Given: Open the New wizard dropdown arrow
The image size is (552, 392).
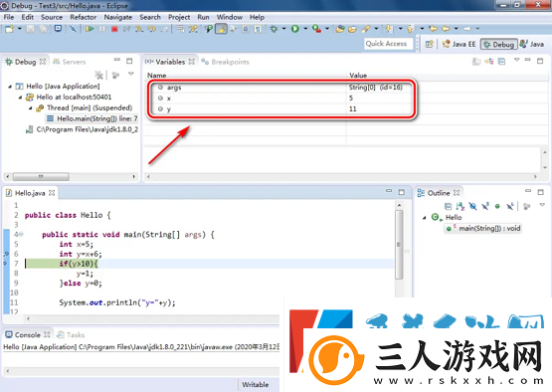Looking at the screenshot, I should 19,29.
